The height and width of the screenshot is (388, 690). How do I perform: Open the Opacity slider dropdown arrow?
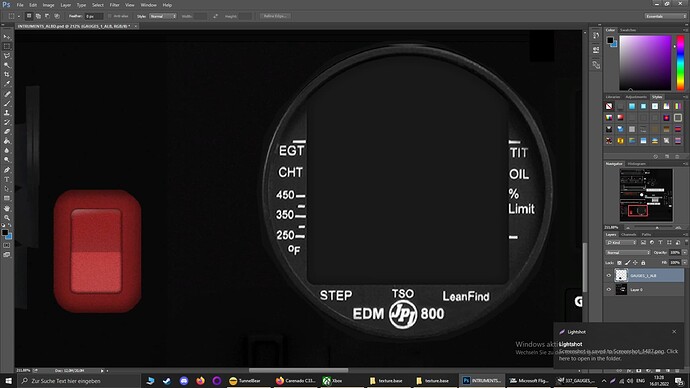point(684,253)
